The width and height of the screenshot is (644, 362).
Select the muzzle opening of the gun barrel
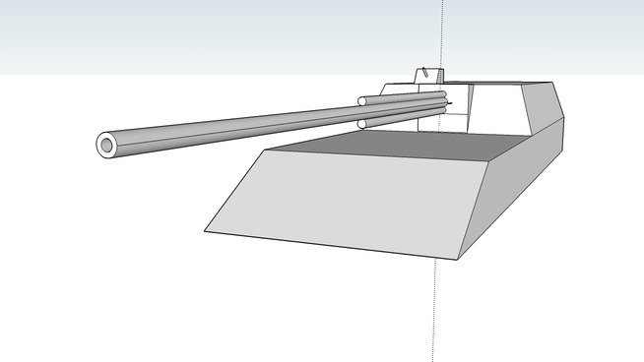[x=106, y=145]
